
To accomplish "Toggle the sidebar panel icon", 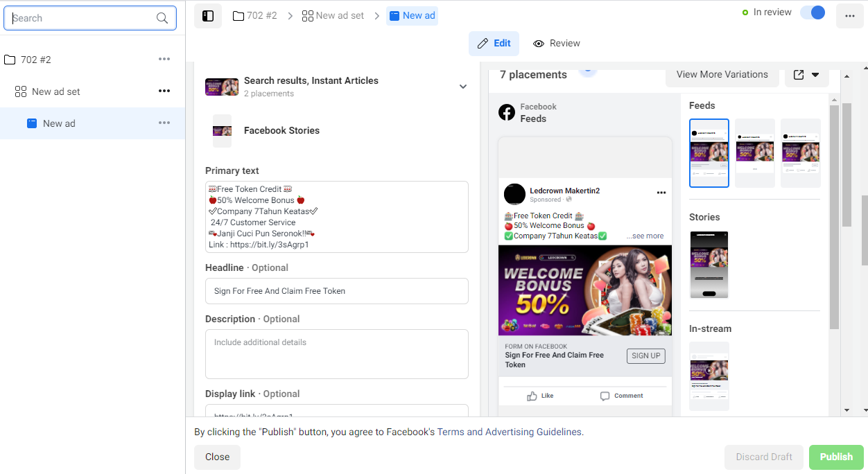I will click(x=208, y=16).
